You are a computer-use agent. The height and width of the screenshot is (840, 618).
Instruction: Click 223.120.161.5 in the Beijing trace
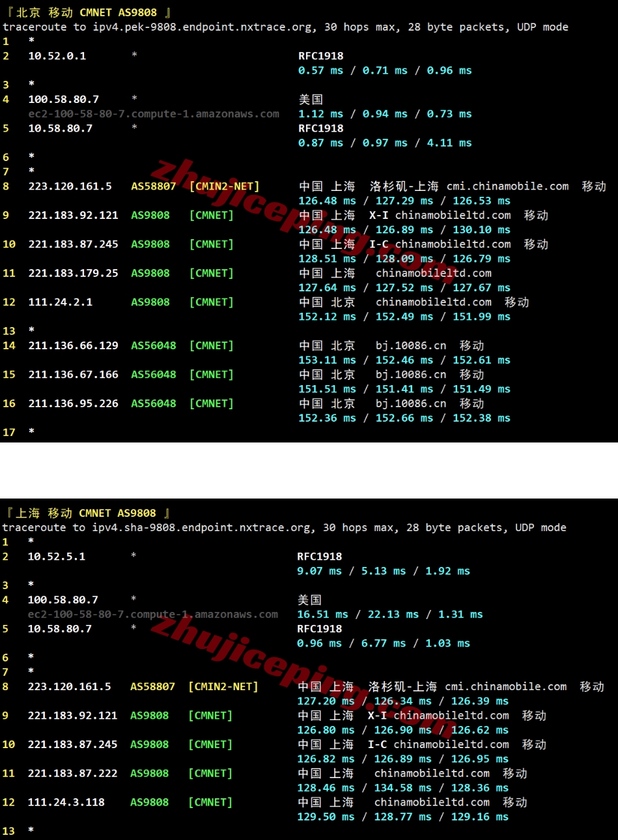click(x=70, y=186)
